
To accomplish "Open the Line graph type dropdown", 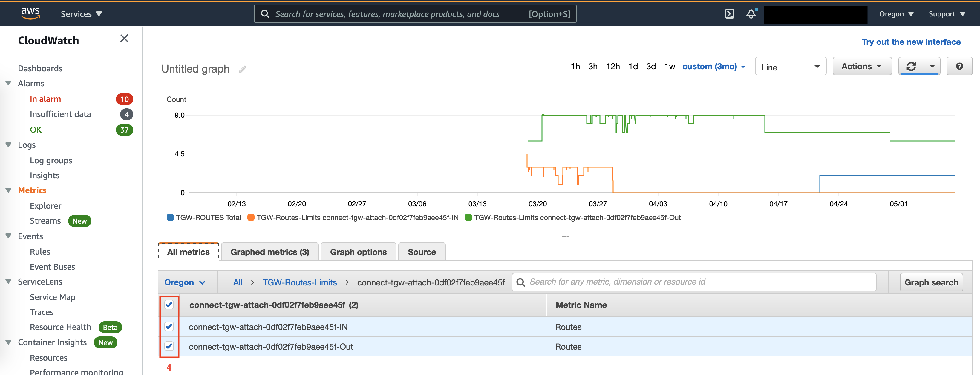I will (x=790, y=67).
